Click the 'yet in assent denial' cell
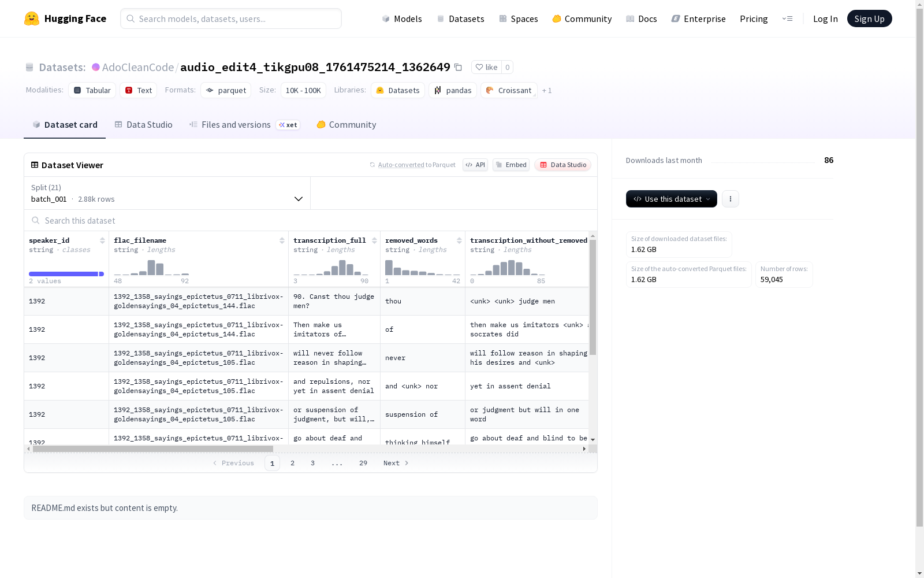The height and width of the screenshot is (578, 924). (527, 386)
